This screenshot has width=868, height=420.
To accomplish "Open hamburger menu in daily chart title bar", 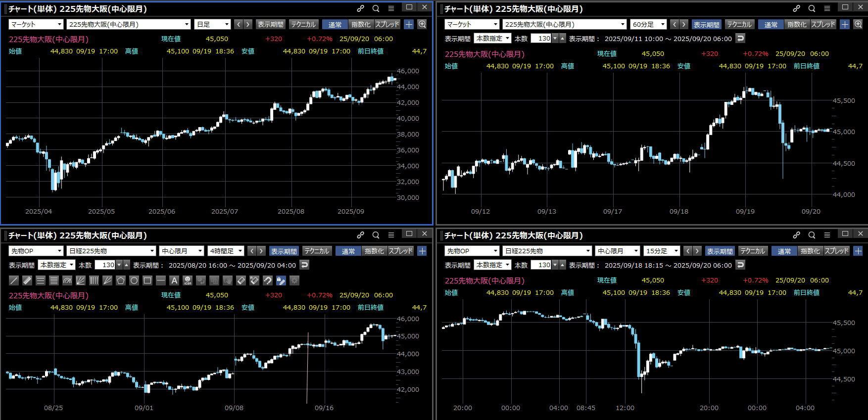I will click(391, 8).
